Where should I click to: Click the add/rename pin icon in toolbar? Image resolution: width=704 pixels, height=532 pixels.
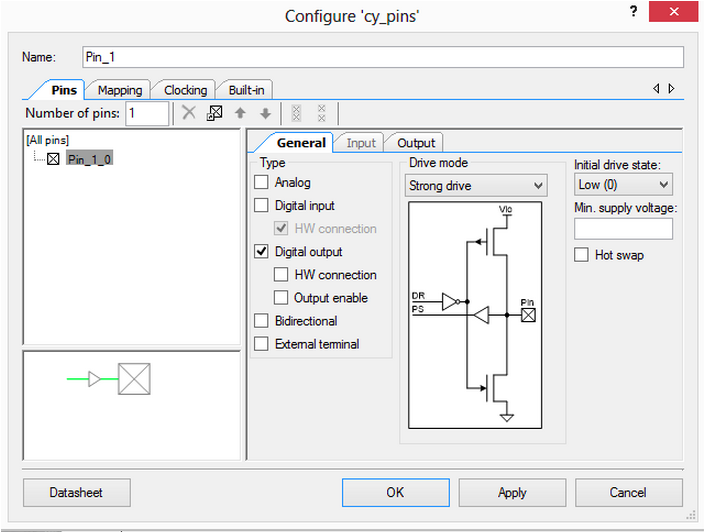coord(214,114)
